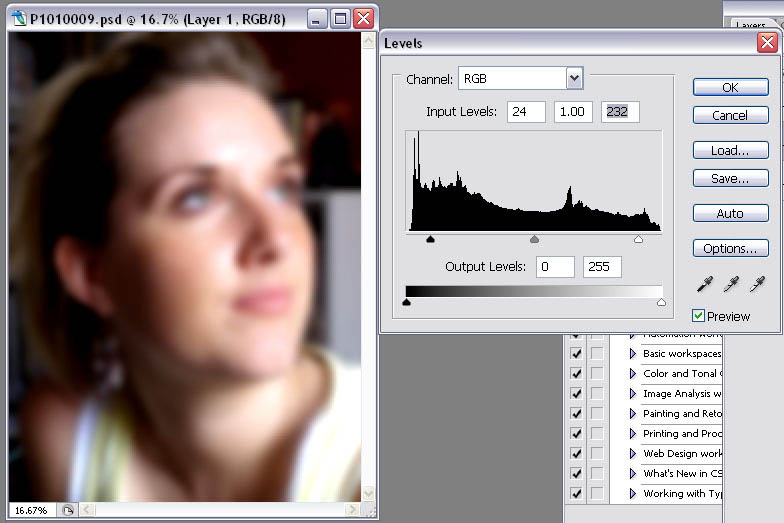Expand the Basic workspaces action set

point(632,354)
